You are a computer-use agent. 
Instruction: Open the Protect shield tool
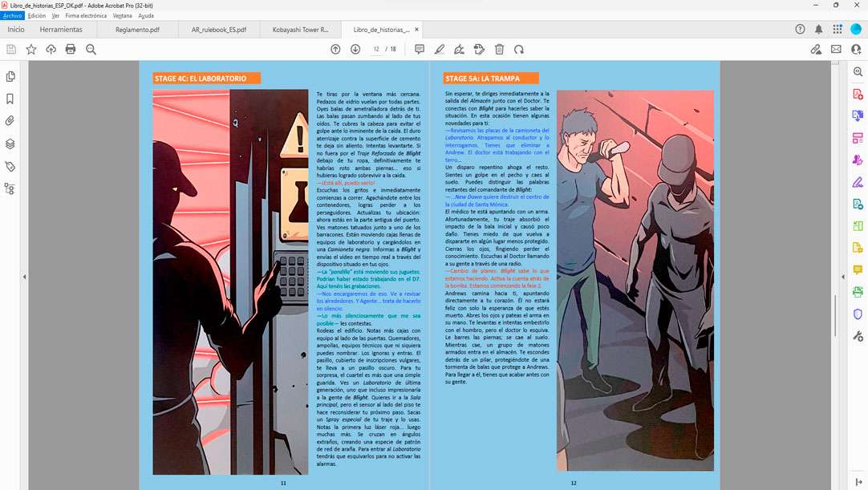(858, 314)
